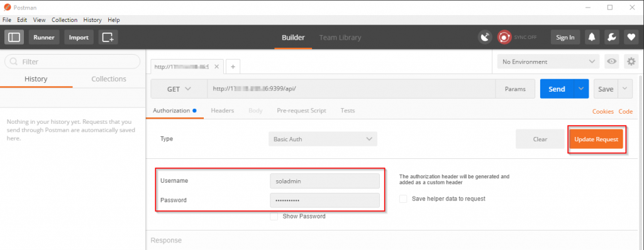
Task: Expand the GET method dropdown
Action: pyautogui.click(x=179, y=89)
